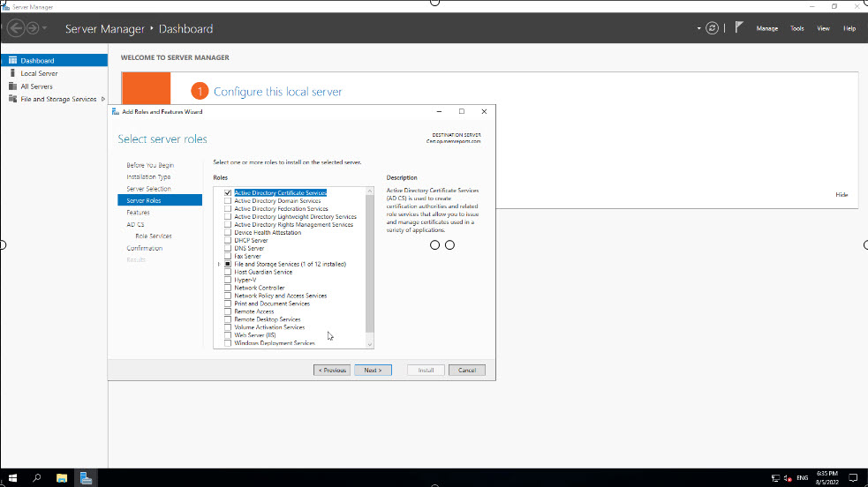Go to the AD CS wizard step
The image size is (868, 487).
(x=135, y=224)
